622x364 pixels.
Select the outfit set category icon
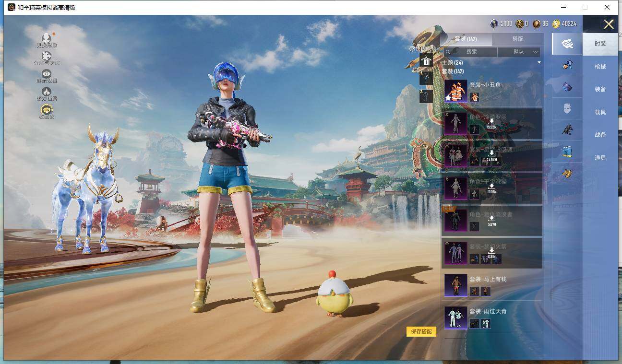pos(567,44)
